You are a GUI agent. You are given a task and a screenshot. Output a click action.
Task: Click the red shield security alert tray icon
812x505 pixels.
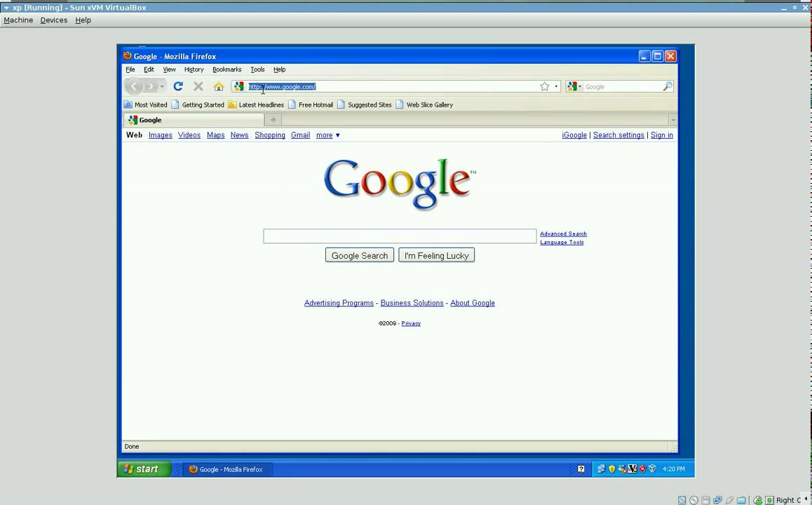tap(643, 469)
